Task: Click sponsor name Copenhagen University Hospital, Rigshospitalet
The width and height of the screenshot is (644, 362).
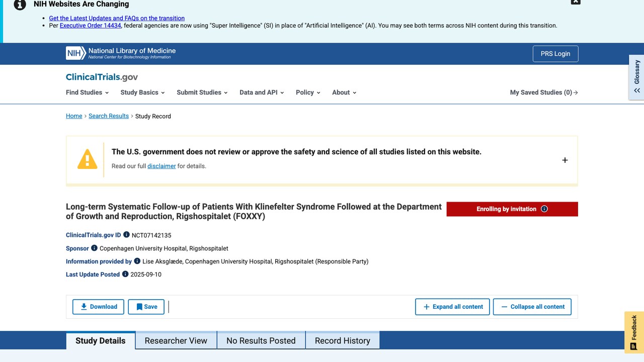Action: coord(164,248)
